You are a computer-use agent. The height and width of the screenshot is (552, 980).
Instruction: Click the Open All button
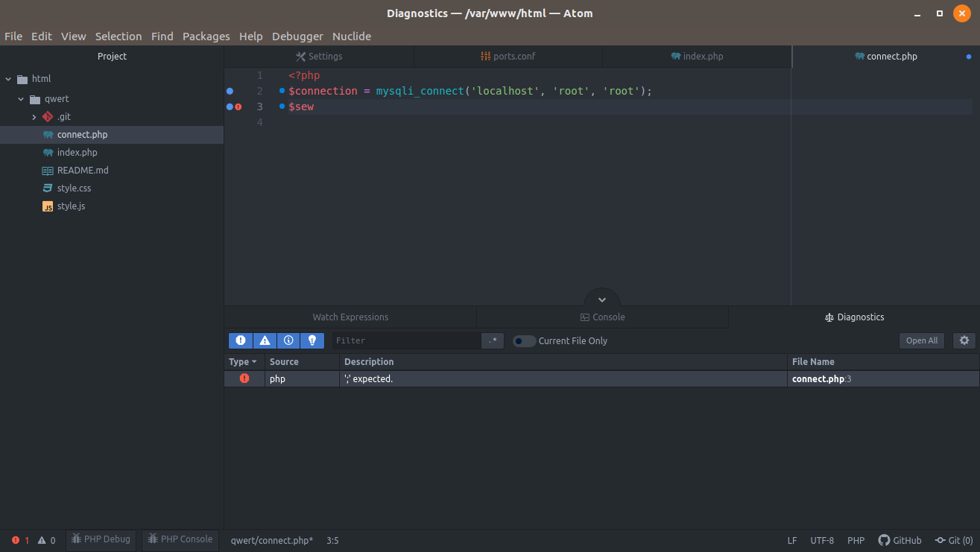(x=922, y=340)
